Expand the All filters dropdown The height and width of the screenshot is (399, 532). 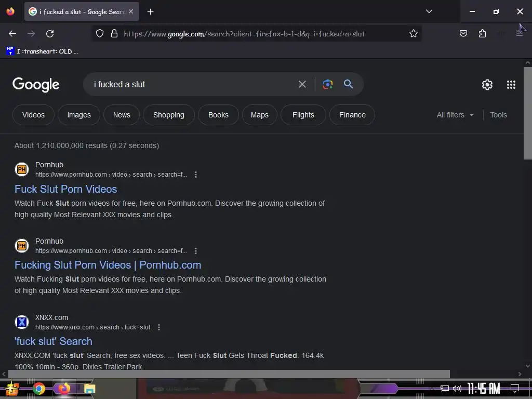(x=455, y=115)
